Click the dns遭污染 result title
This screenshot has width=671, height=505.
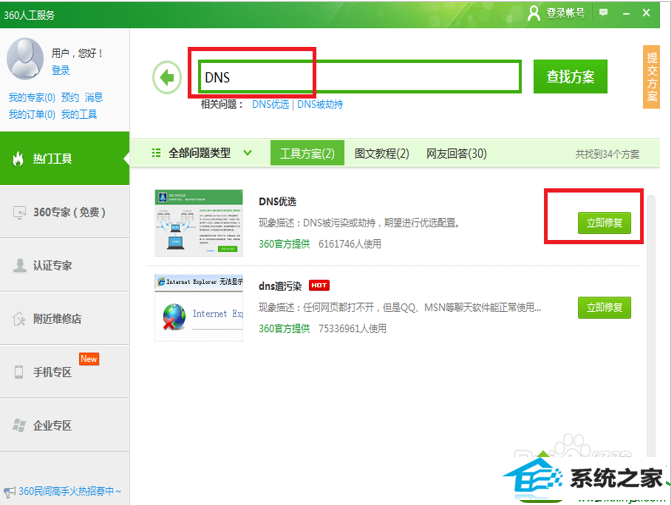click(x=280, y=286)
